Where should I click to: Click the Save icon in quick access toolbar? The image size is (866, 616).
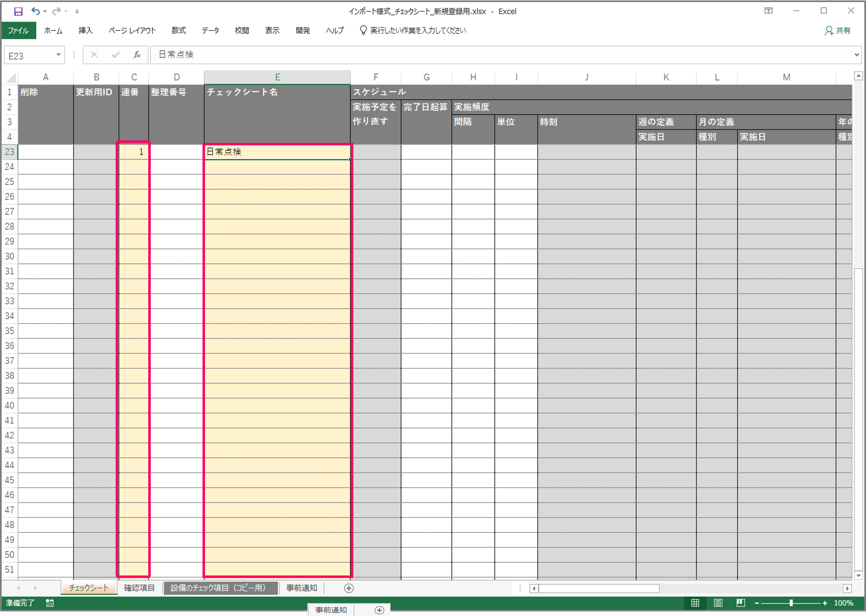(x=18, y=11)
